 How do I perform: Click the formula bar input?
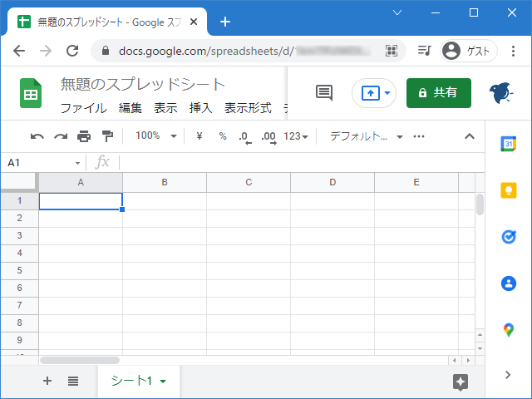tap(301, 163)
